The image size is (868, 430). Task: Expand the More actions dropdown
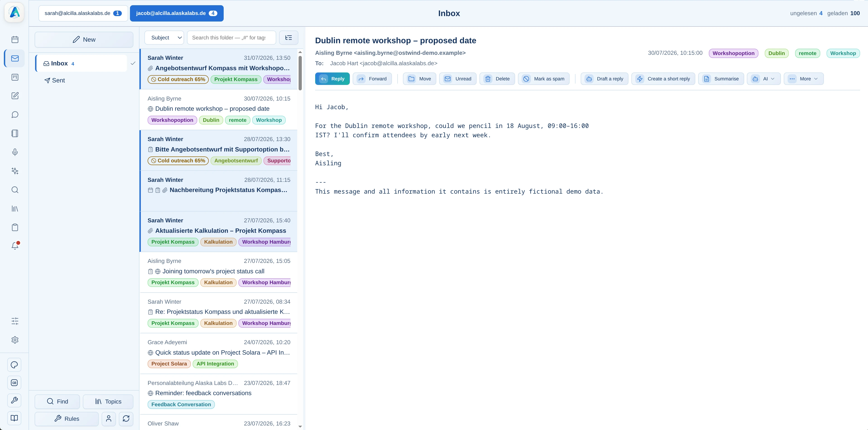click(804, 79)
